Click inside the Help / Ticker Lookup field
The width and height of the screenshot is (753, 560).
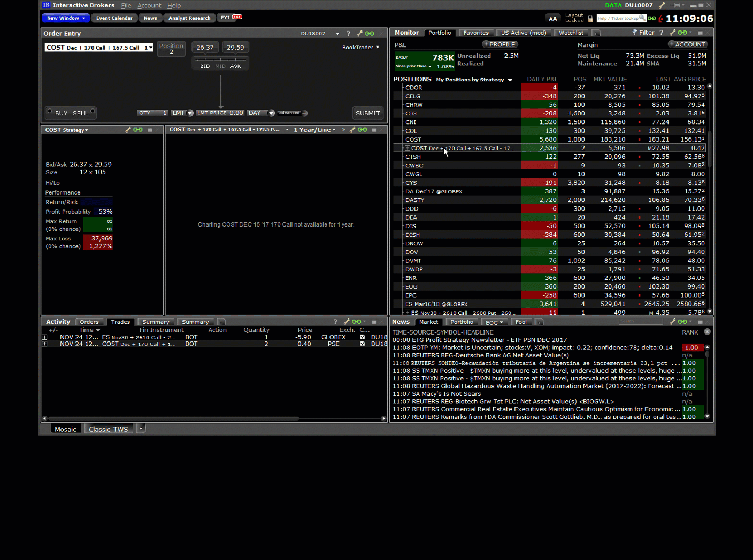tap(620, 18)
